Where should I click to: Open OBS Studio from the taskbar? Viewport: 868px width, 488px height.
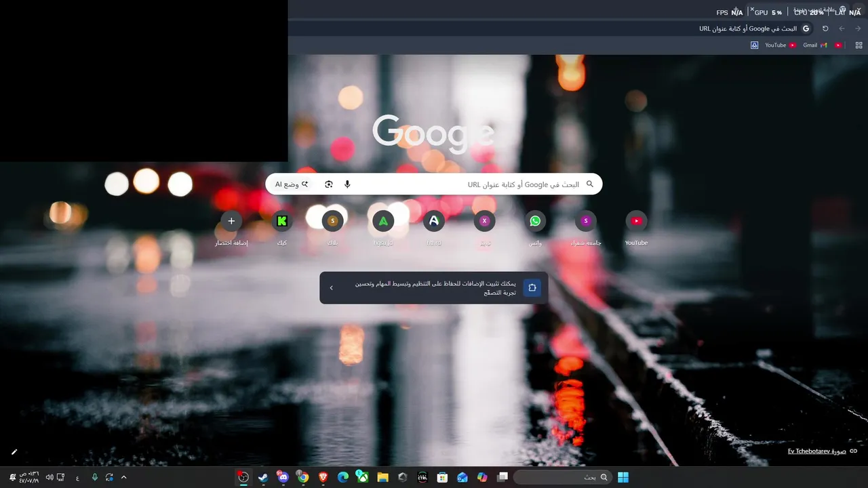(243, 477)
